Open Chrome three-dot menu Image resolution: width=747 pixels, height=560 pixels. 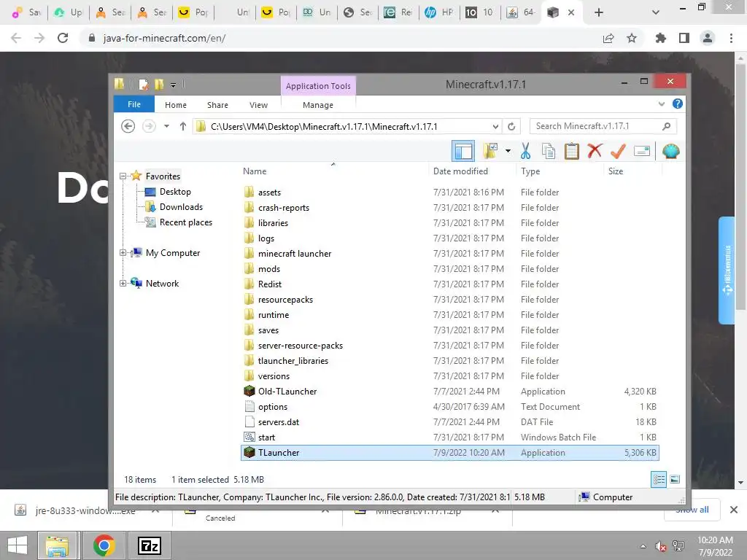[x=731, y=38]
